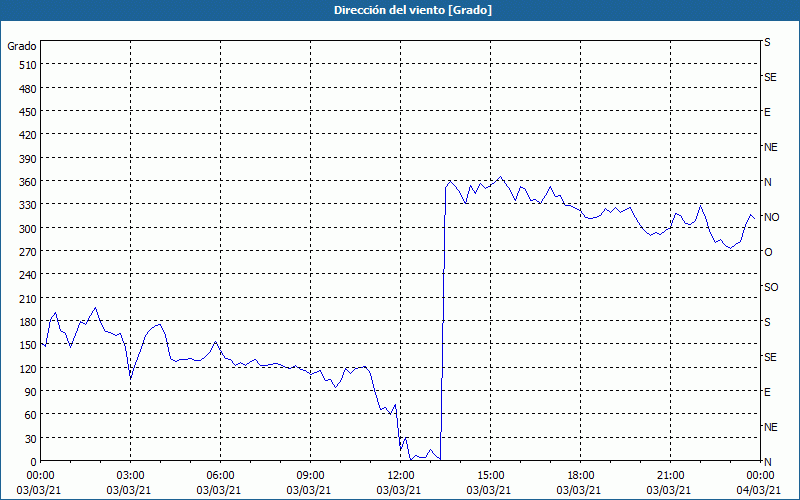This screenshot has height=500, width=800.
Task: Click the '03/03/21' date under 12:00
Action: [399, 491]
